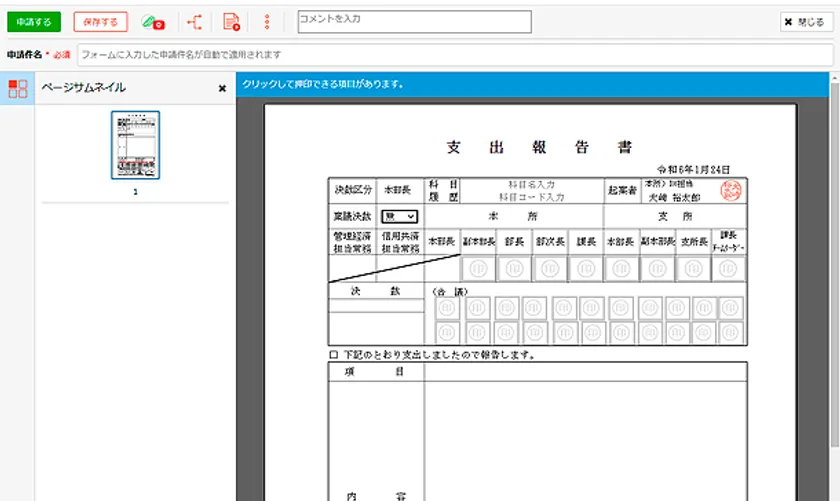840x501 pixels.
Task: Toggle the page thumbnail grid icon
Action: click(x=17, y=88)
